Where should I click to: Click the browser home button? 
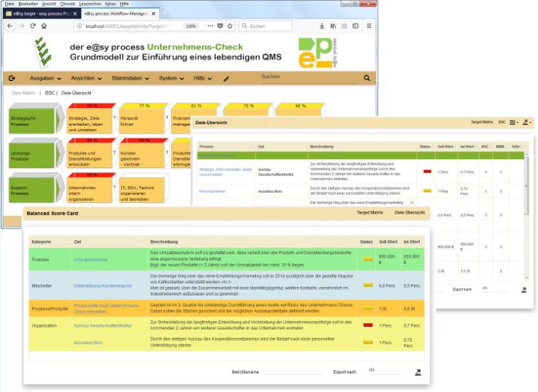tap(44, 26)
